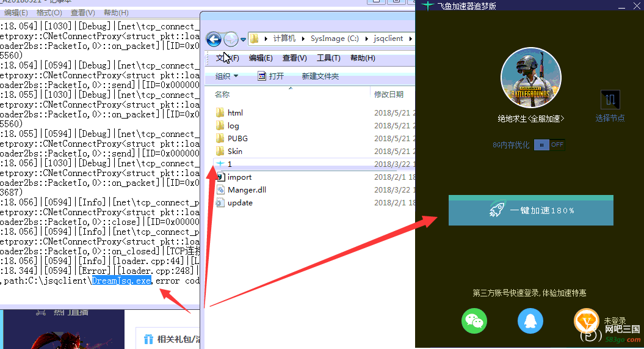
Task: Open the Explorer 工具(T) menu
Action: pos(328,58)
